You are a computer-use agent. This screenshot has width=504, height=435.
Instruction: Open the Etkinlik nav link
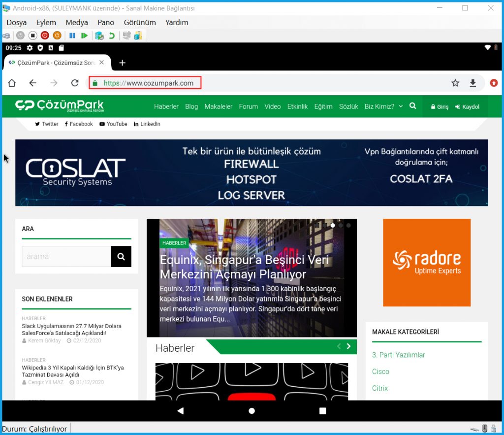coord(297,106)
